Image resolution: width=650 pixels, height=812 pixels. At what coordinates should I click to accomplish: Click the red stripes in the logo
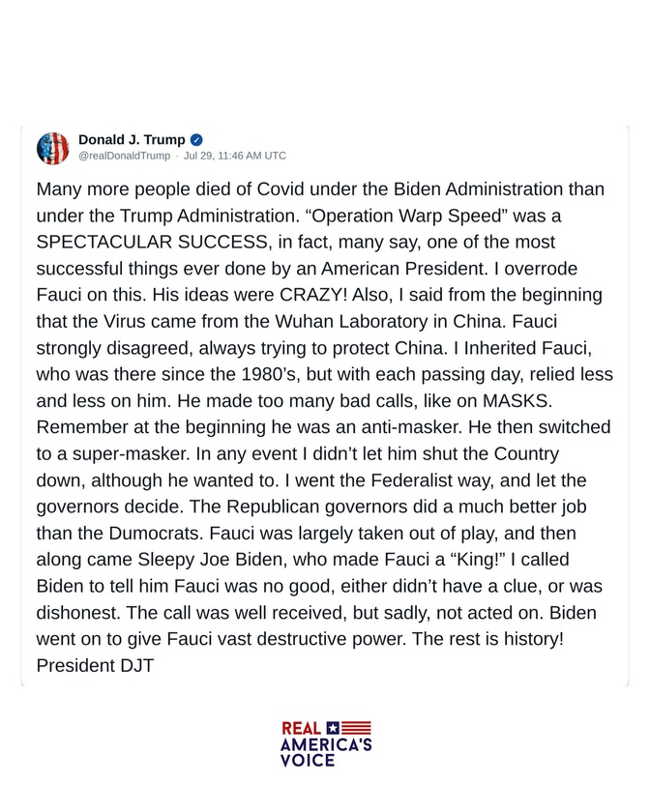(x=356, y=728)
